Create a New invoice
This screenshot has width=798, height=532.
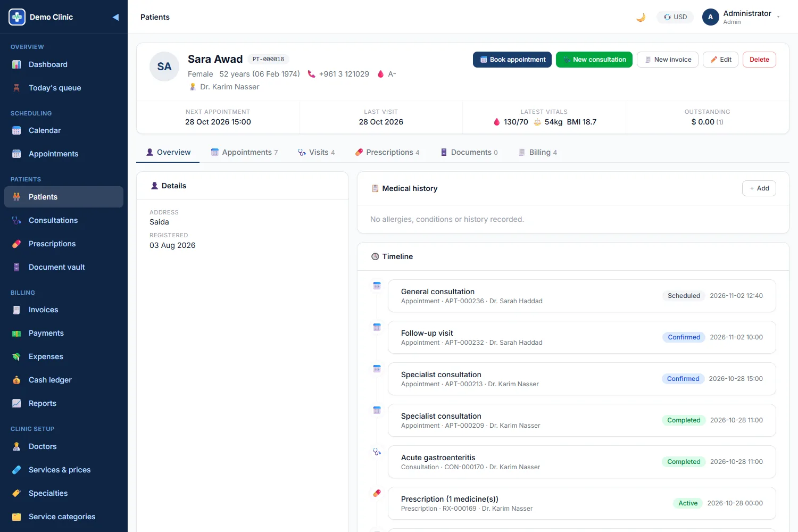pyautogui.click(x=668, y=60)
